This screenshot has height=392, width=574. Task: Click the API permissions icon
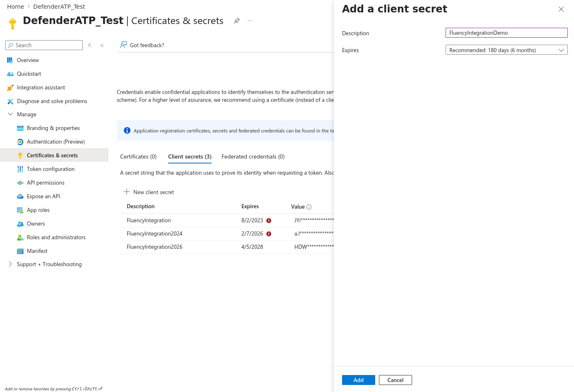20,183
